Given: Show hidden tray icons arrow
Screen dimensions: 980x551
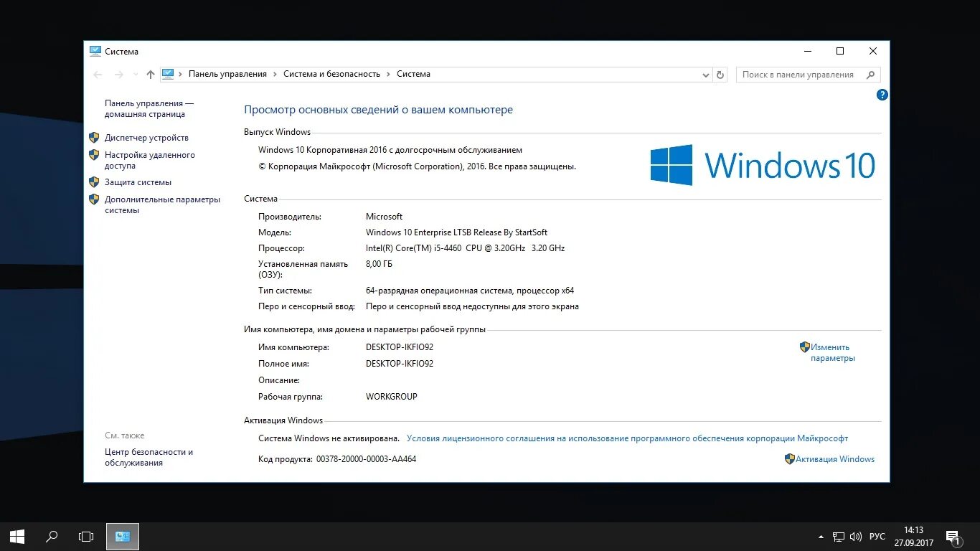Looking at the screenshot, I should 821,537.
